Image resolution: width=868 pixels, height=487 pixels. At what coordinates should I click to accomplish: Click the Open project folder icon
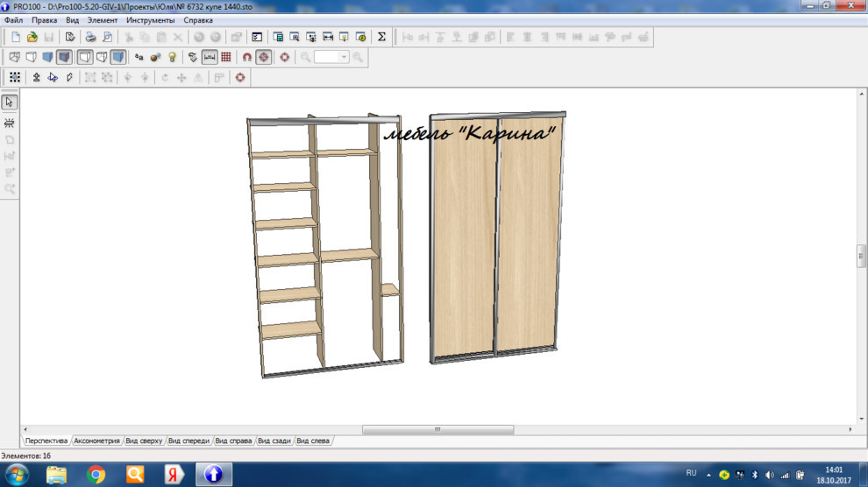[x=32, y=37]
